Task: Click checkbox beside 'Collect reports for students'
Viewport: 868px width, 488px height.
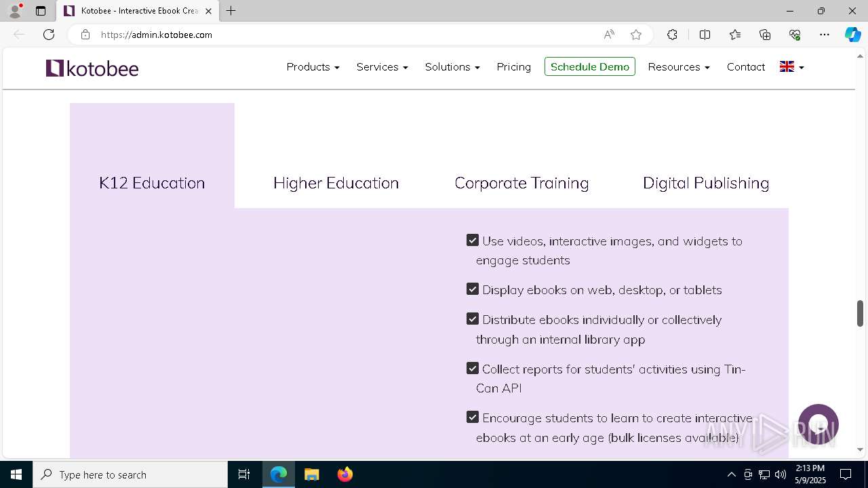Action: pyautogui.click(x=473, y=368)
